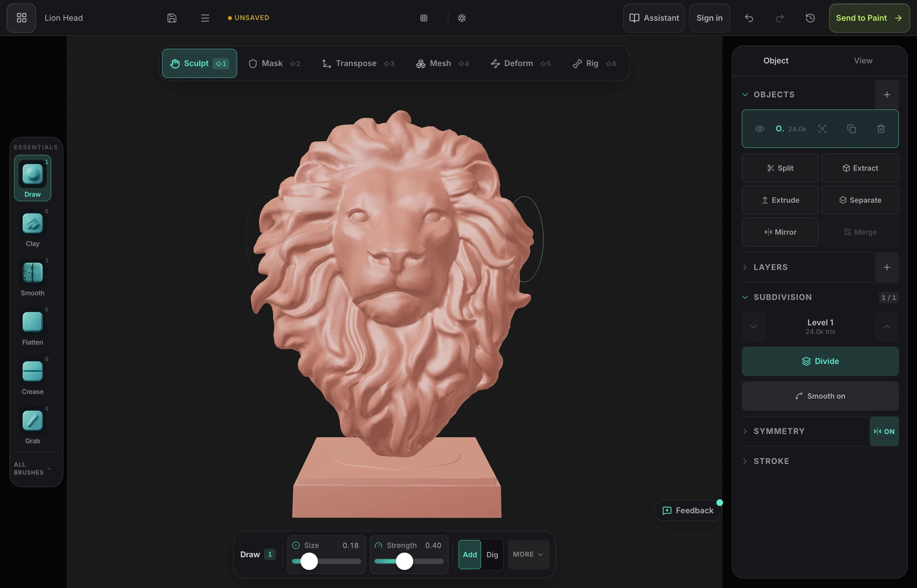This screenshot has width=917, height=588.
Task: Select the Smooth brush
Action: click(32, 277)
